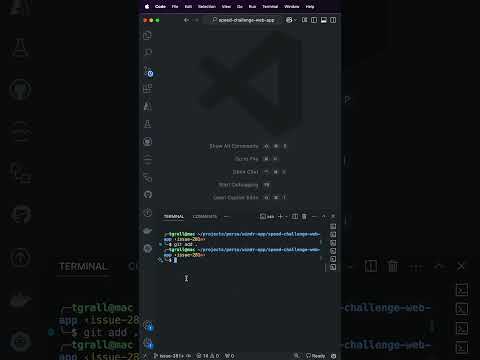The height and width of the screenshot is (360, 480).
Task: Open the Terminal menu
Action: 270,6
